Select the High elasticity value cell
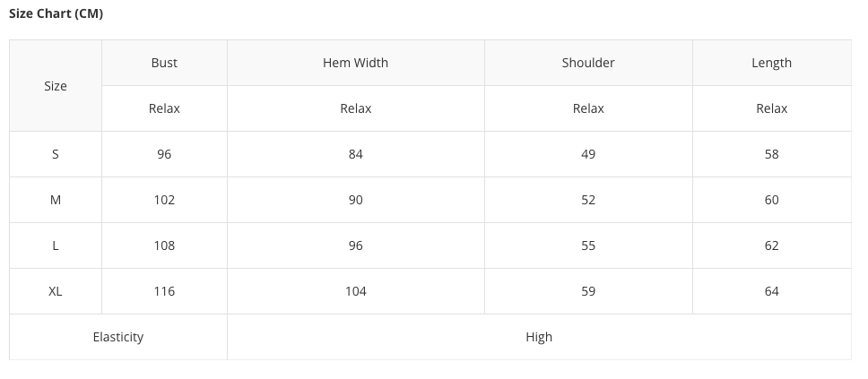868x379 pixels. click(x=539, y=337)
